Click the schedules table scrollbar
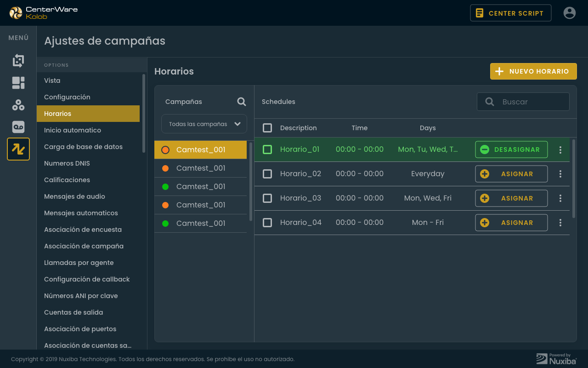 (574, 178)
